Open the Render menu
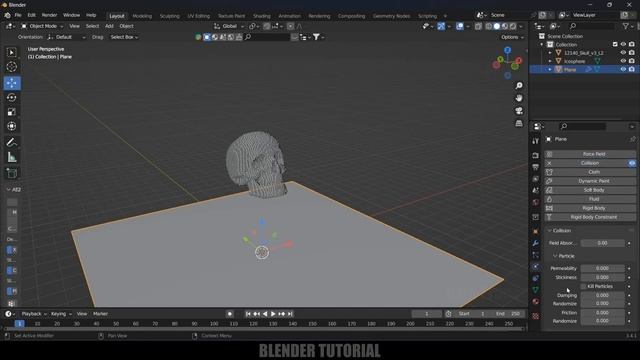The height and width of the screenshot is (360, 640). point(49,15)
